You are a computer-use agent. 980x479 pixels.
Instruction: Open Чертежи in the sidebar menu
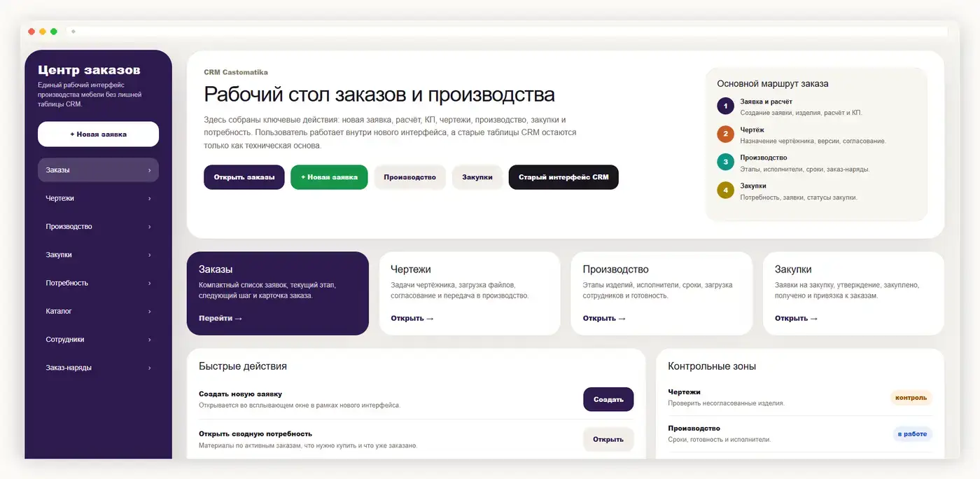tap(98, 198)
